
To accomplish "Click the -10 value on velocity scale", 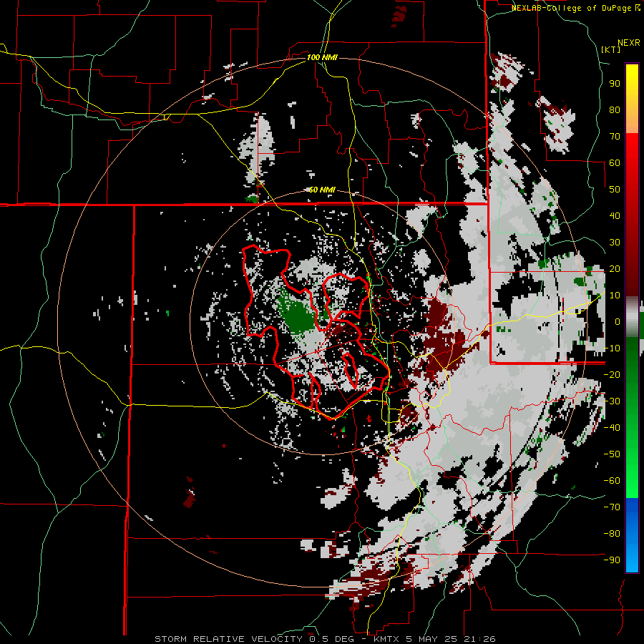I will click(x=613, y=348).
